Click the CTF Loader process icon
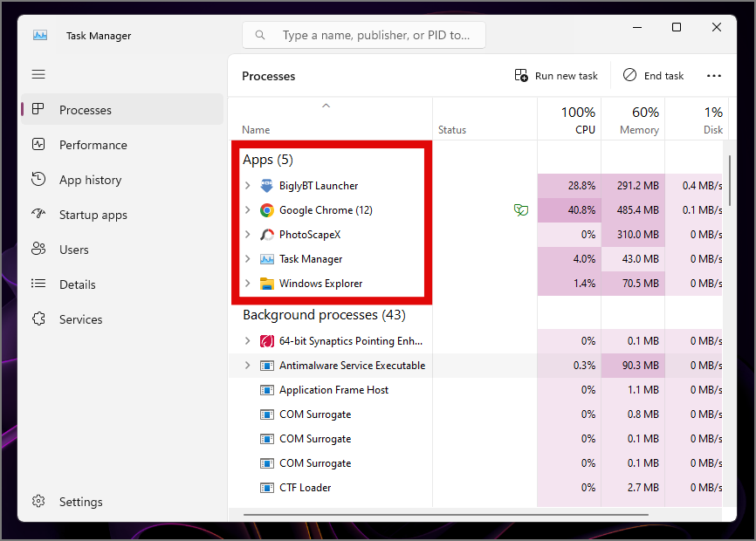 (266, 488)
